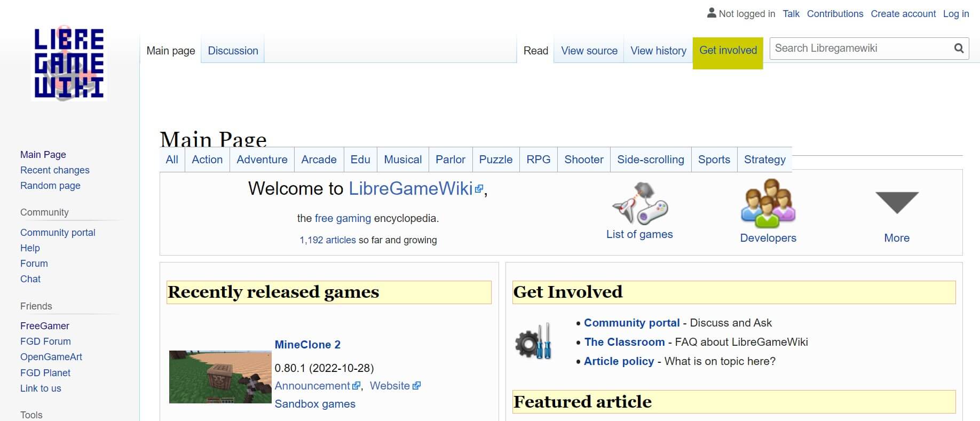
Task: Expand the More triangle arrow
Action: [897, 202]
